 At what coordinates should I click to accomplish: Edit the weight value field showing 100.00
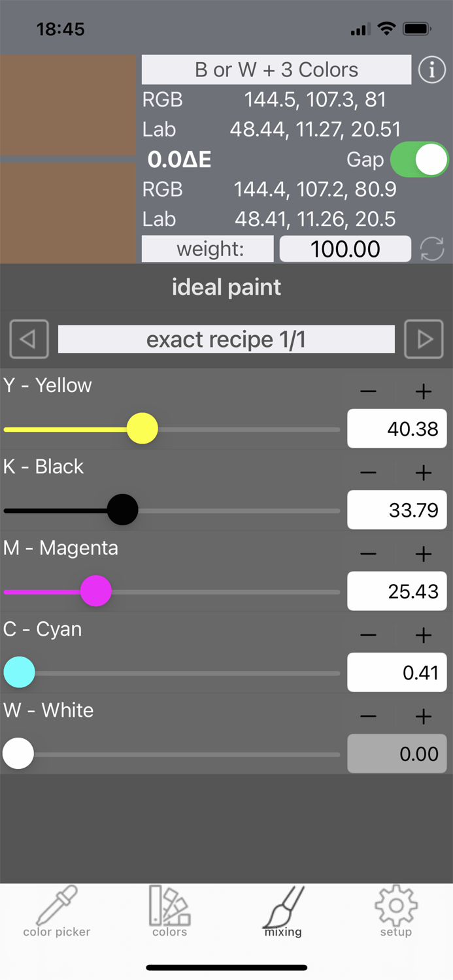tap(345, 249)
